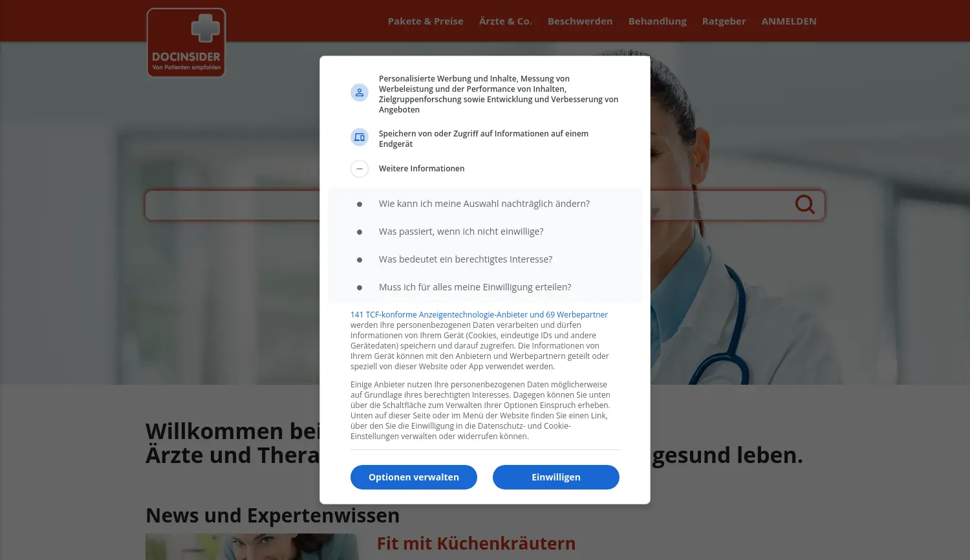The image size is (970, 560).
Task: Open the Ratgeber section
Action: coord(724,21)
